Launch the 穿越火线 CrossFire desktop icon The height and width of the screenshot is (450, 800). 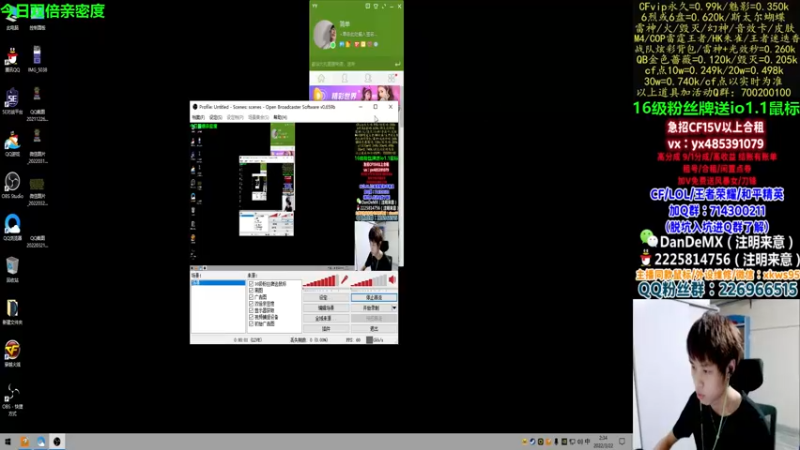click(12, 354)
